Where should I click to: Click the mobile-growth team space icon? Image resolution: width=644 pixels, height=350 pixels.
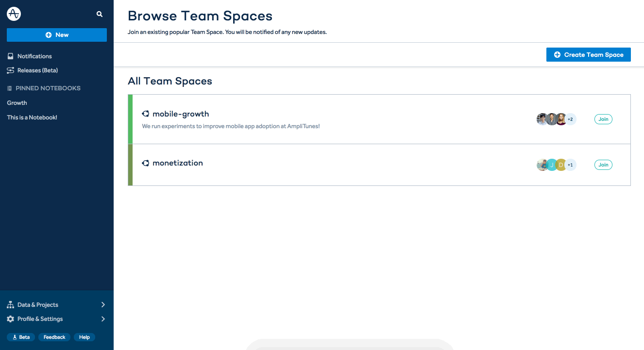145,114
